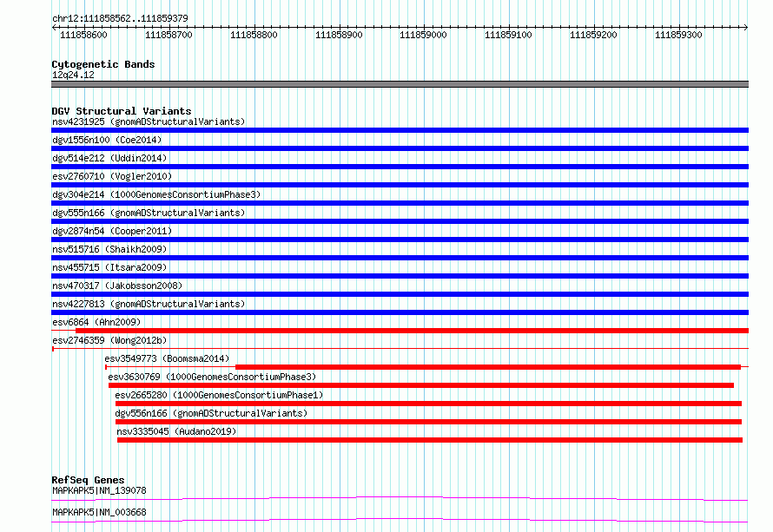Click the thick red bar of esv3549773
The width and height of the screenshot is (773, 532).
click(x=488, y=367)
